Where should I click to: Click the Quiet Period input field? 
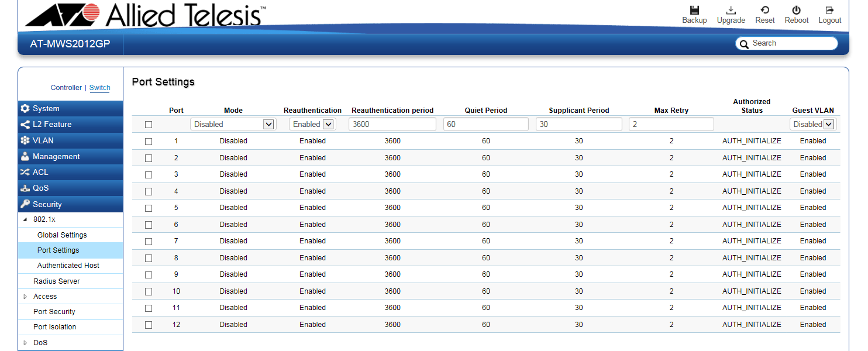pos(486,124)
